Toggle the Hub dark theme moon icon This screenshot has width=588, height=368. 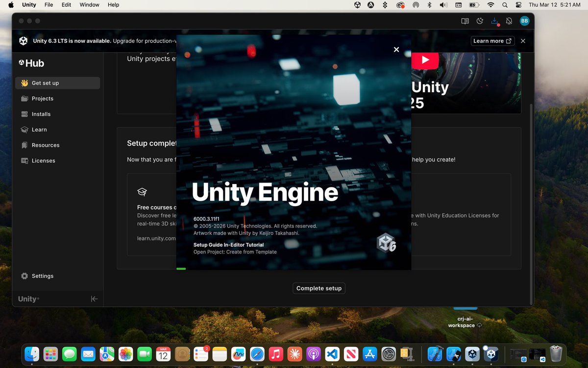point(480,21)
